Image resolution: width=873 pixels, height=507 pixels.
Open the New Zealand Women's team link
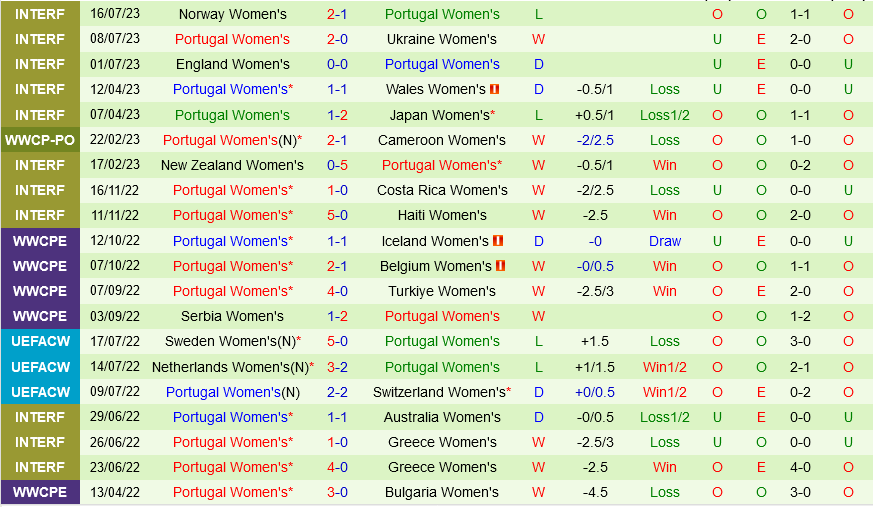point(232,165)
